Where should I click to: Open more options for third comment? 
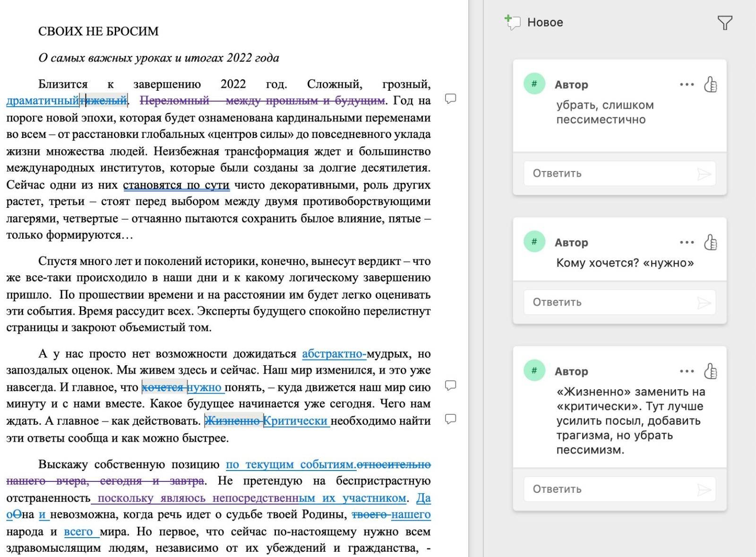[x=687, y=371]
